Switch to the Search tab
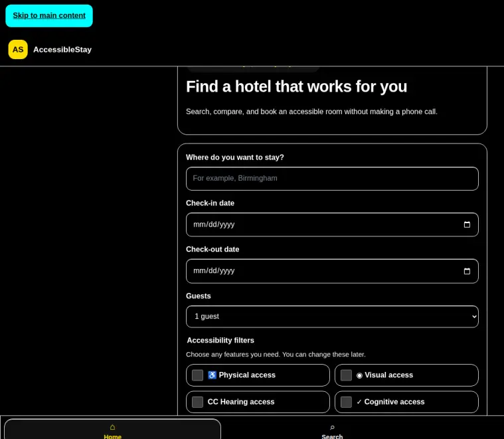Viewport: 504px width, 439px height. pos(332,429)
